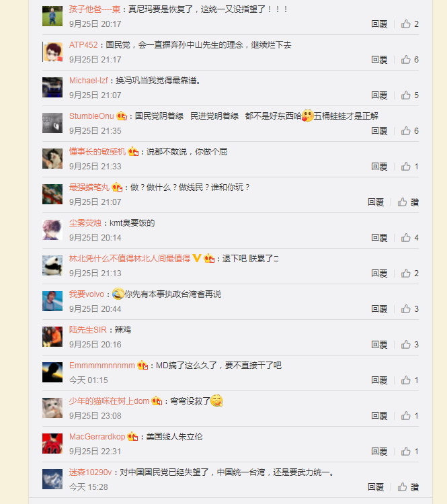Image resolution: width=447 pixels, height=504 pixels.
Task: Click the cat avatar of 少年的猫咪在树上dom
Action: tap(52, 408)
